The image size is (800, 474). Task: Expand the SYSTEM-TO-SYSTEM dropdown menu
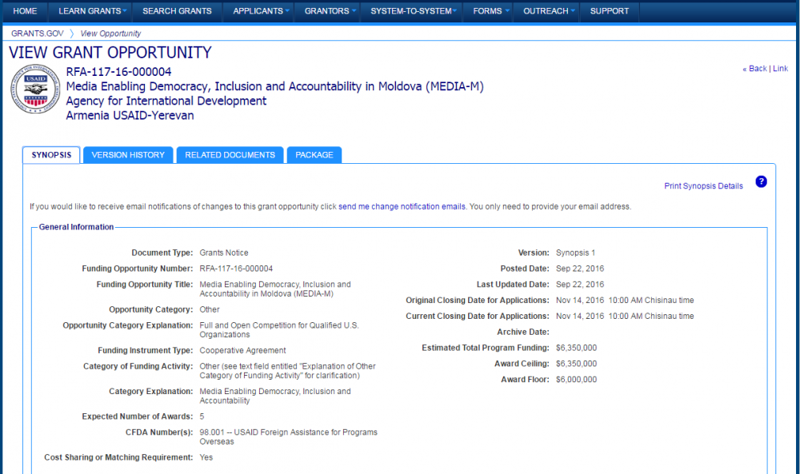point(413,11)
